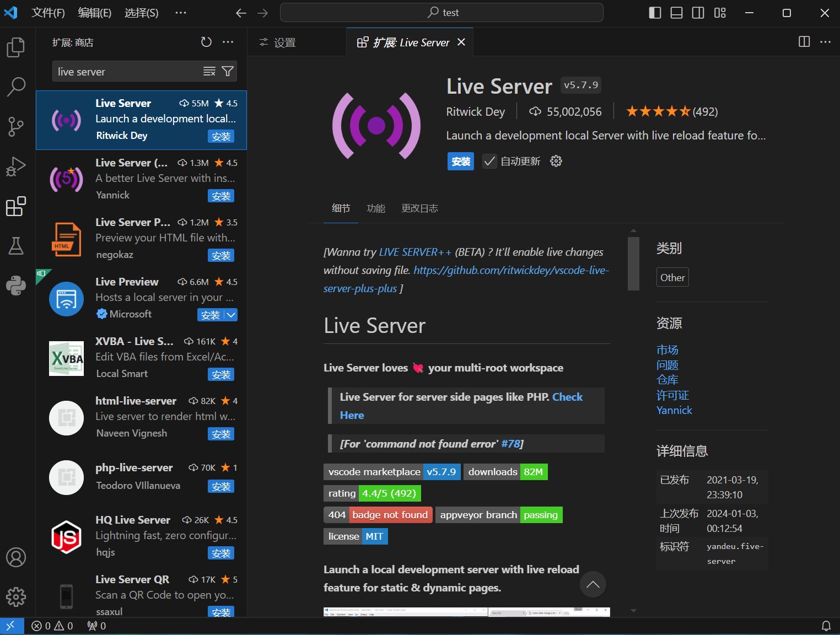Open the 许可证 license resource link
The height and width of the screenshot is (635, 840).
[x=672, y=395]
